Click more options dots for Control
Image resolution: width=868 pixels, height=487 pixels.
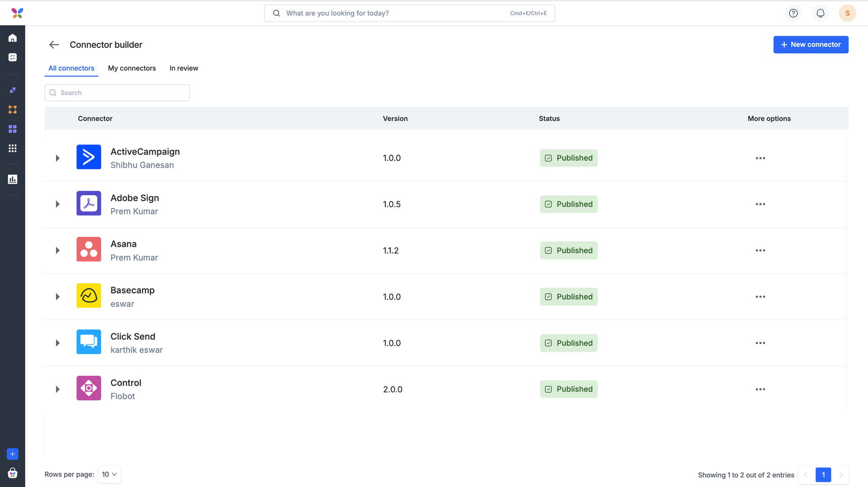coord(760,389)
